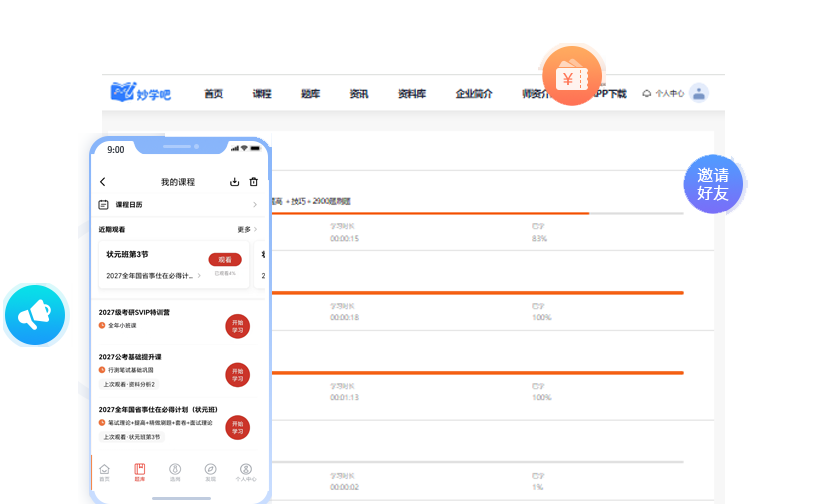This screenshot has width=822, height=504.
Task: Tap the trash icon in phone header
Action: [254, 181]
